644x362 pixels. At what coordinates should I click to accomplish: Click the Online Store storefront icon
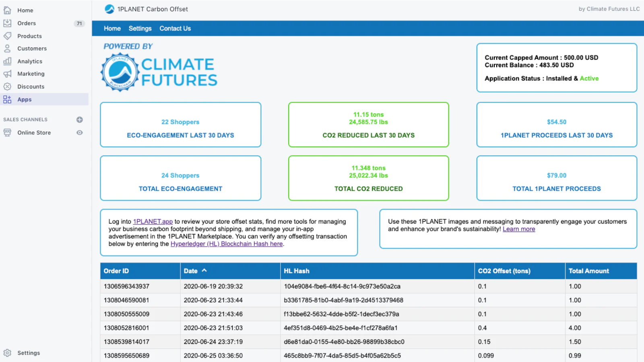tap(7, 132)
